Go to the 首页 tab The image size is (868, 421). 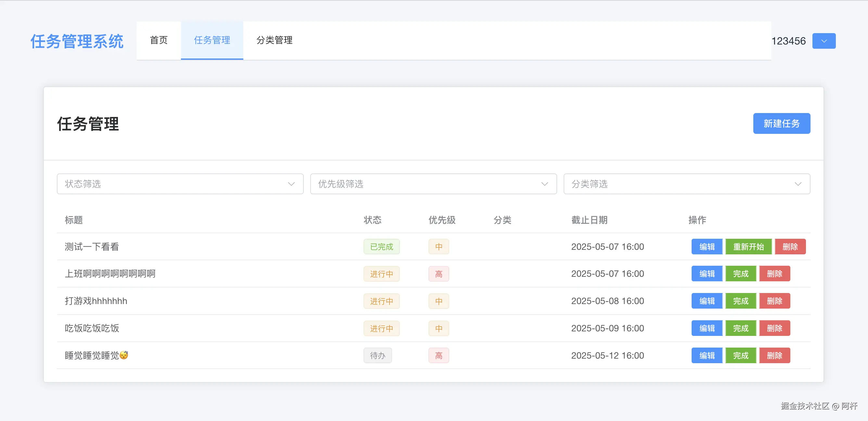[x=159, y=41]
